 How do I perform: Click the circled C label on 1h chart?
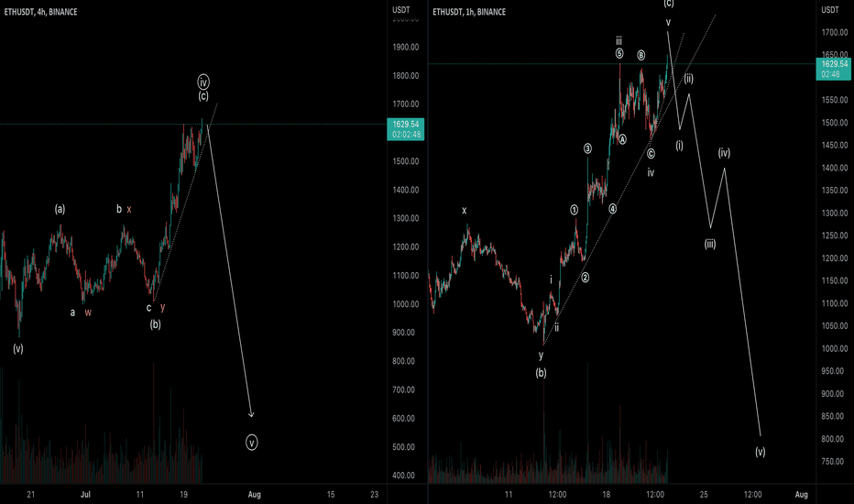tap(651, 154)
